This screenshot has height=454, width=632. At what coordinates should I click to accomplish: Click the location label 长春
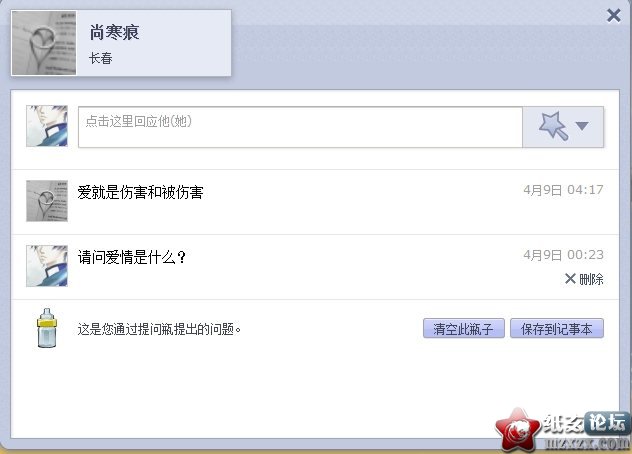point(101,58)
